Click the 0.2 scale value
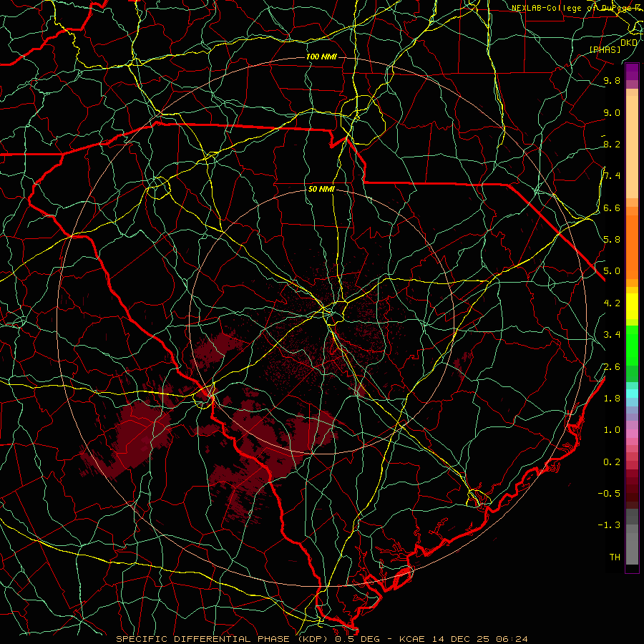This screenshot has width=644, height=644. [x=612, y=462]
